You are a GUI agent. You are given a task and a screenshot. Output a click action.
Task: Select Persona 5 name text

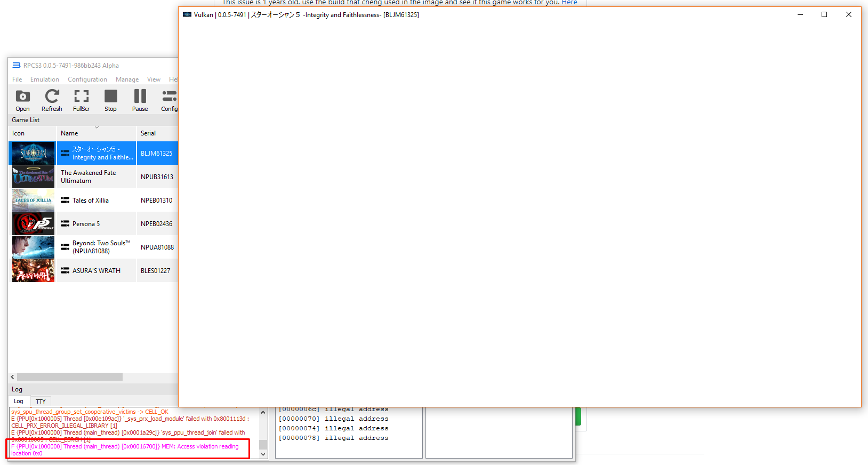[x=86, y=223]
